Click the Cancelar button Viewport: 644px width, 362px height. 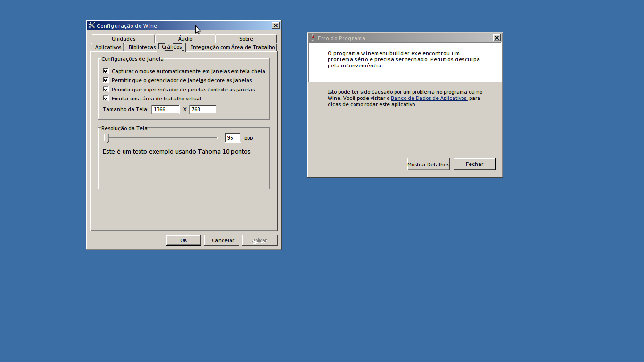click(223, 240)
